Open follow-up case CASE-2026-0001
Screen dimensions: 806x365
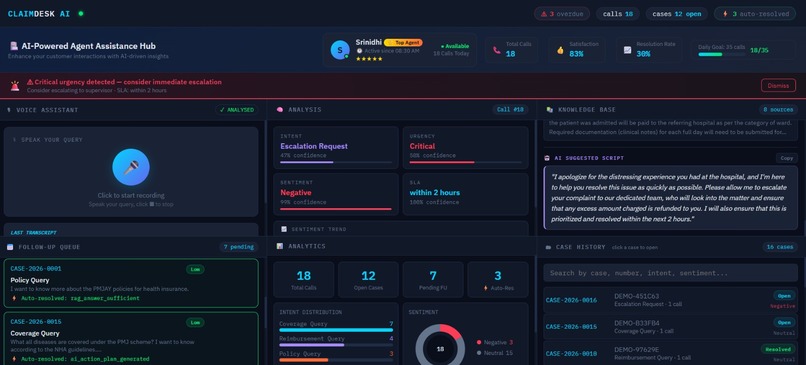(x=131, y=283)
